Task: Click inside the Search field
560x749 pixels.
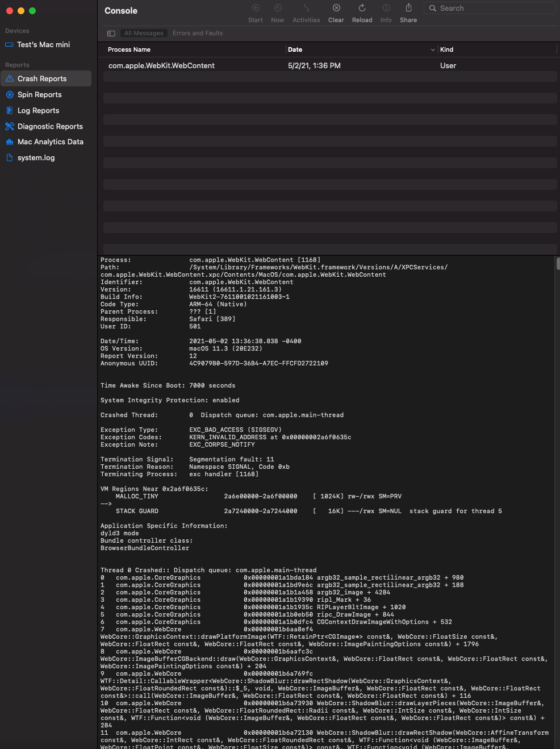Action: tap(490, 8)
